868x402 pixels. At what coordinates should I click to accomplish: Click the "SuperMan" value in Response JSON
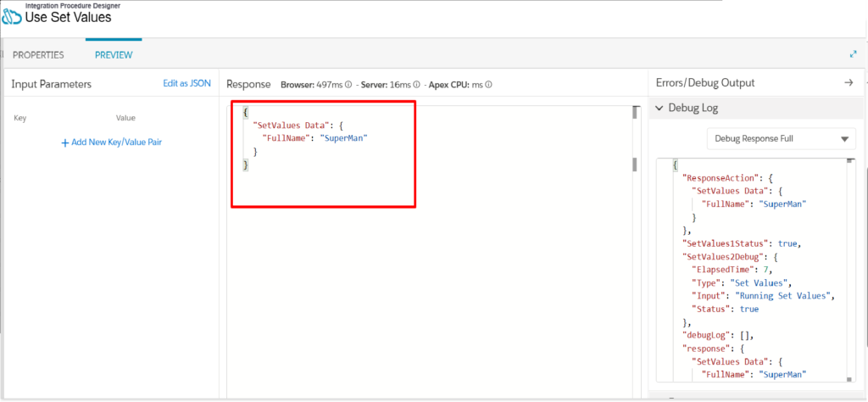pyautogui.click(x=344, y=138)
